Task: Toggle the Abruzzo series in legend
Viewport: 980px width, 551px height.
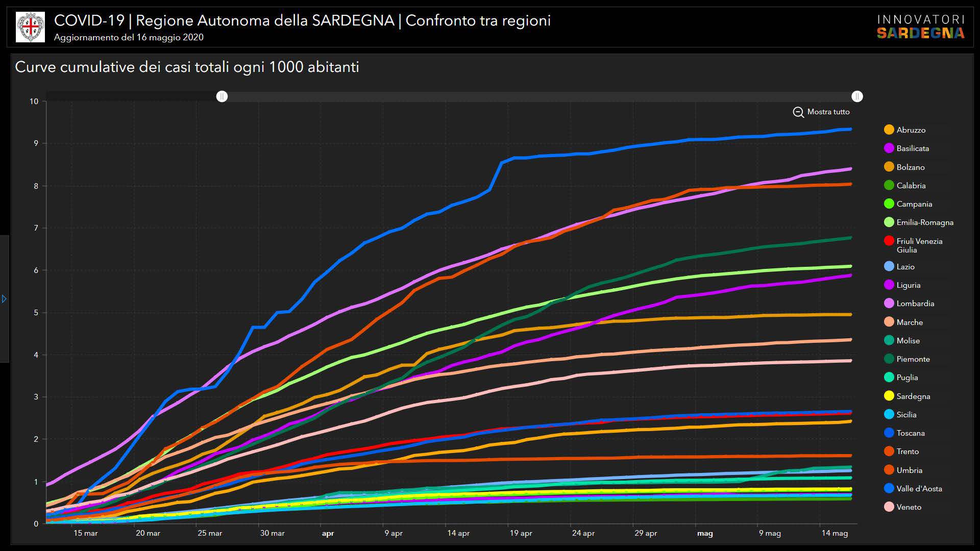Action: pyautogui.click(x=911, y=130)
